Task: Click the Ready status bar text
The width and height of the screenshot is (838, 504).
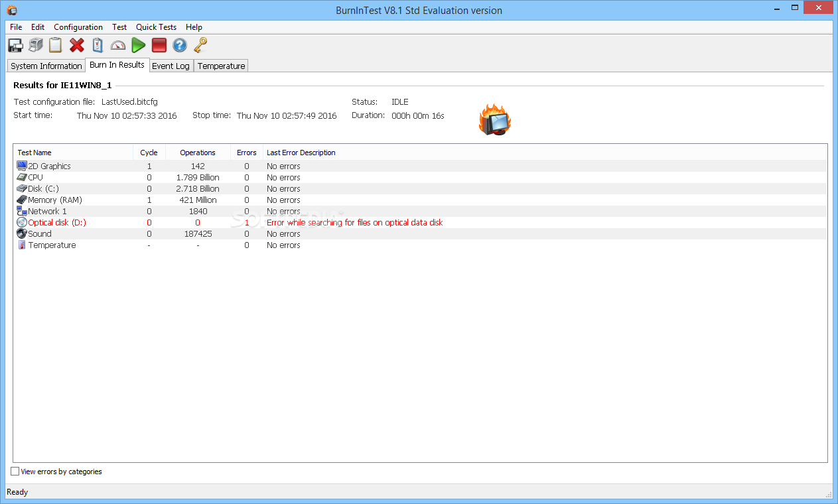Action: [17, 491]
